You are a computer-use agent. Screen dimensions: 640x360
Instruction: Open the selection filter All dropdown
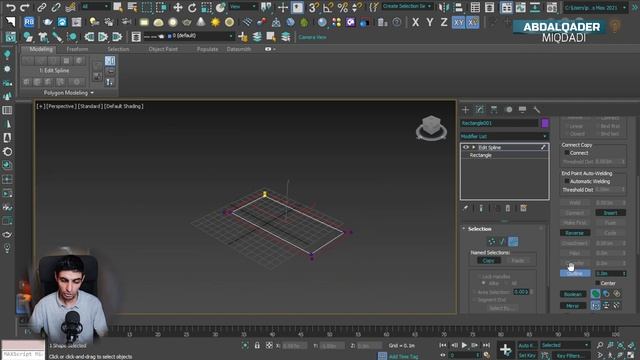95,7
